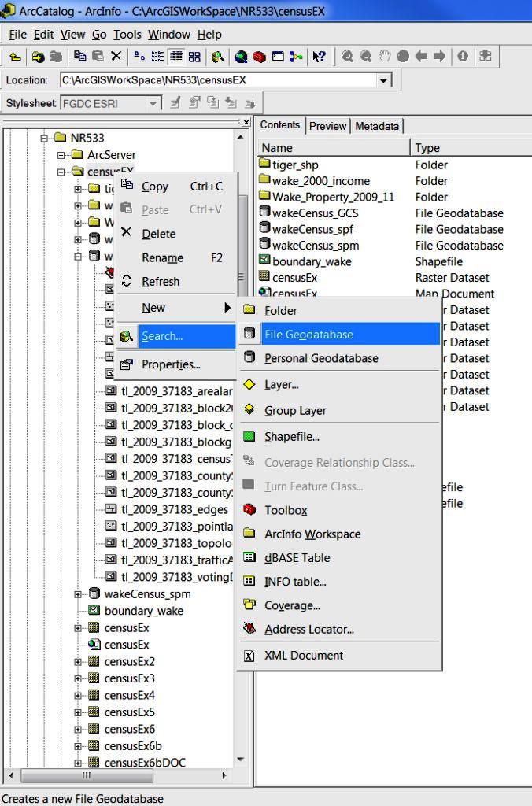Expand the wakeCensus_spm geodatabase node

tap(78, 594)
